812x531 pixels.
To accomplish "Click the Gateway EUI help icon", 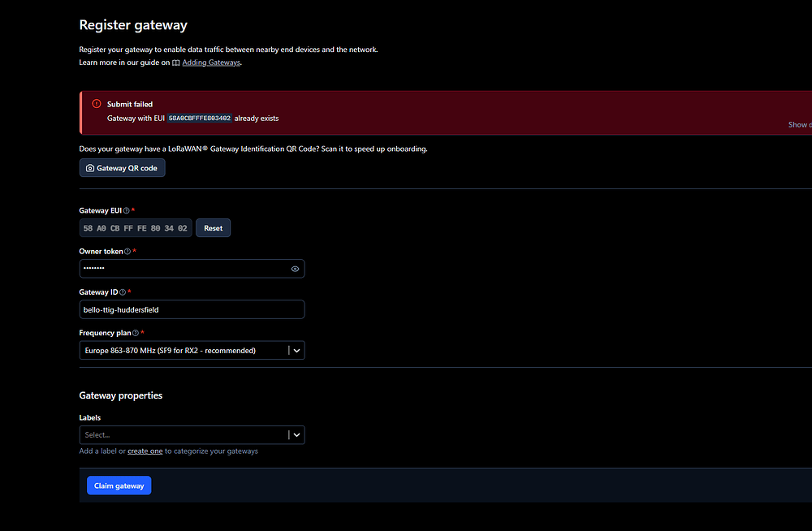I will pyautogui.click(x=127, y=211).
